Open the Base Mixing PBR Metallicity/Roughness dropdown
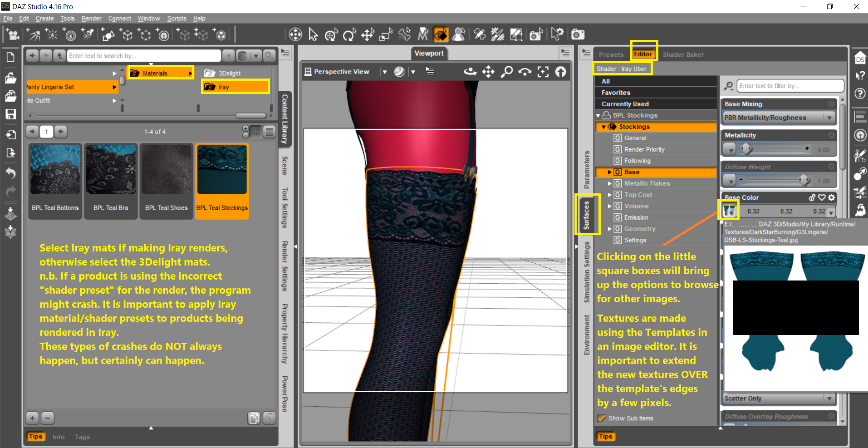The width and height of the screenshot is (868, 448). coord(779,118)
